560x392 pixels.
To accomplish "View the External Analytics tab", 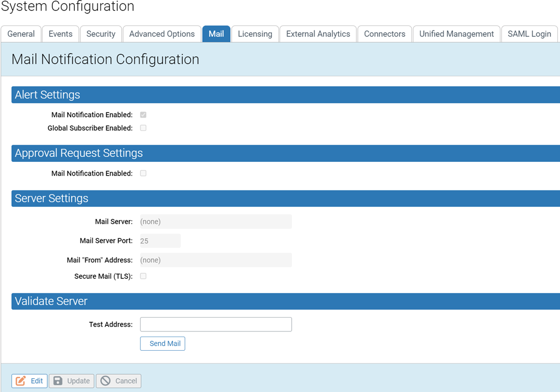I will [x=318, y=34].
